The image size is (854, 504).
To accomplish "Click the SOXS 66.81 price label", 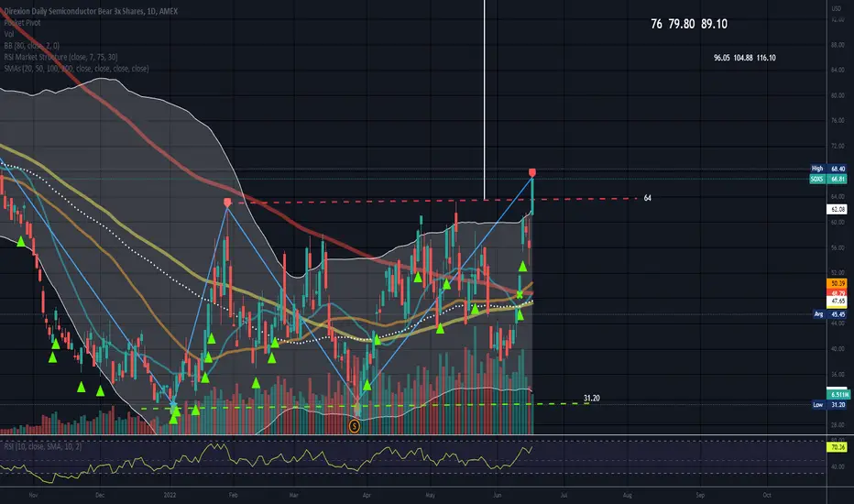I will click(x=827, y=179).
